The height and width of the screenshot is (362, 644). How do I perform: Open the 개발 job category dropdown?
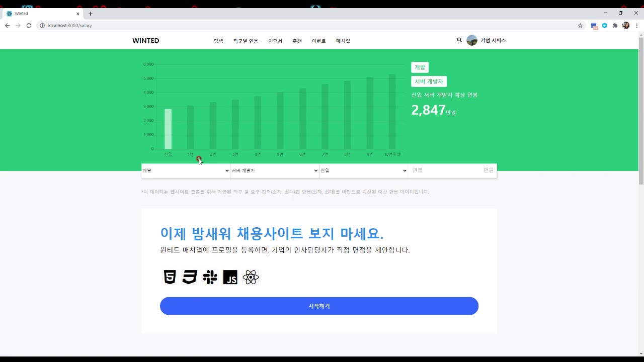186,170
